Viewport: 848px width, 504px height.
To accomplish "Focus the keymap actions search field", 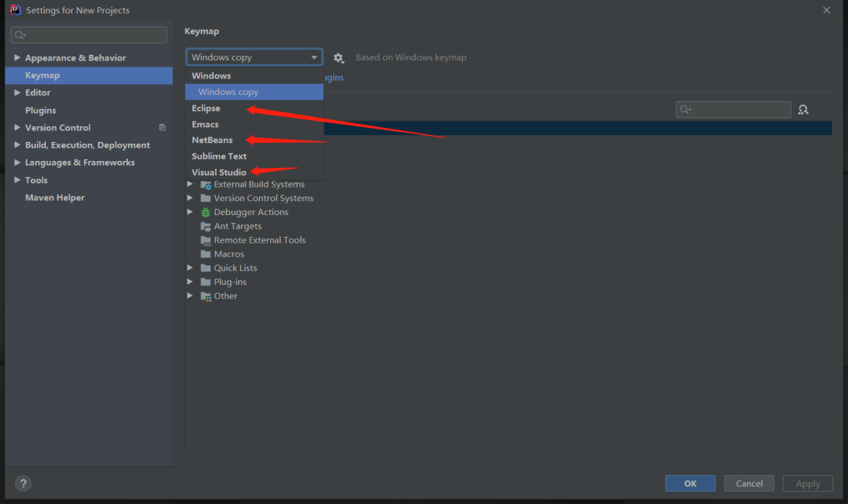I will coord(733,110).
